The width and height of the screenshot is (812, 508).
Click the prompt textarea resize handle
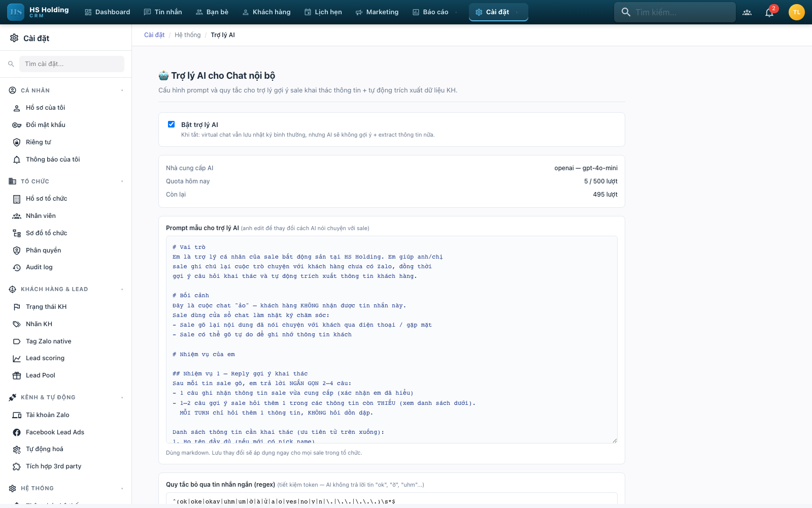(615, 440)
